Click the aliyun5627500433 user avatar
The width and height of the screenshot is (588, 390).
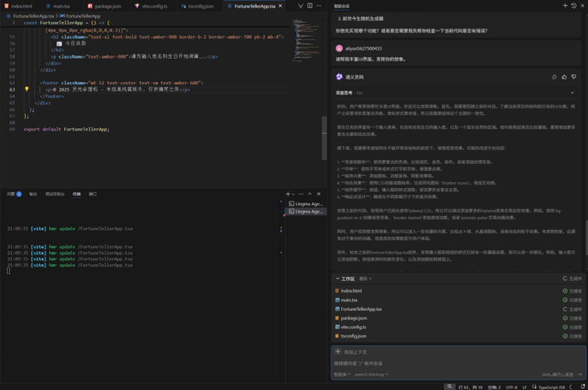(x=339, y=48)
